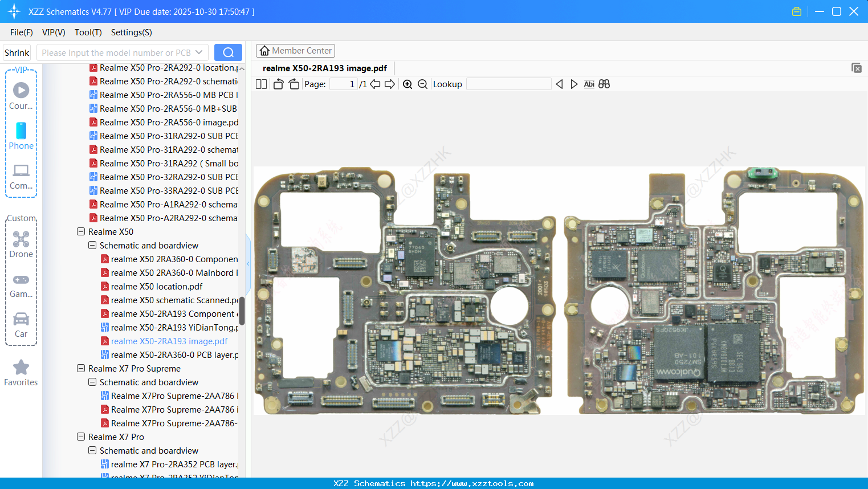Select the Car category icon
Screen dimensions: 868x489
point(21,324)
